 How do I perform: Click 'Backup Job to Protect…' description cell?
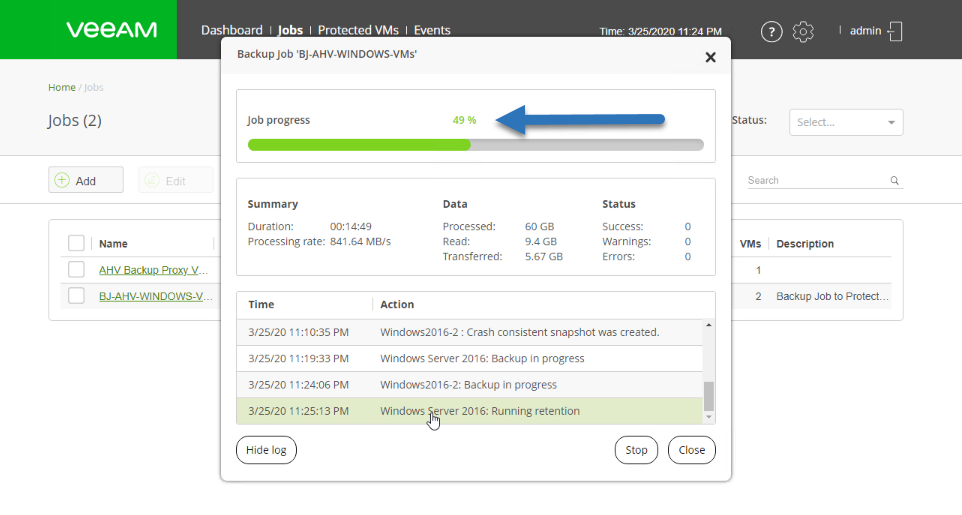pyautogui.click(x=833, y=296)
